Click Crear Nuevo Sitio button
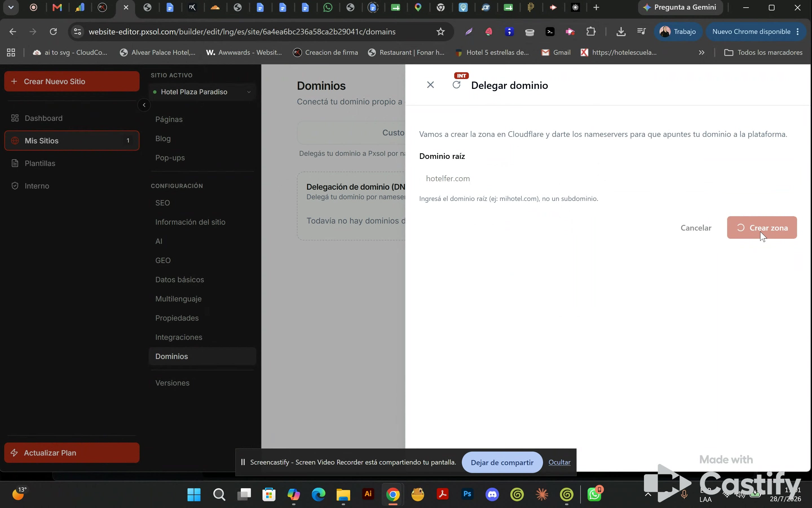This screenshot has height=508, width=812. click(72, 81)
